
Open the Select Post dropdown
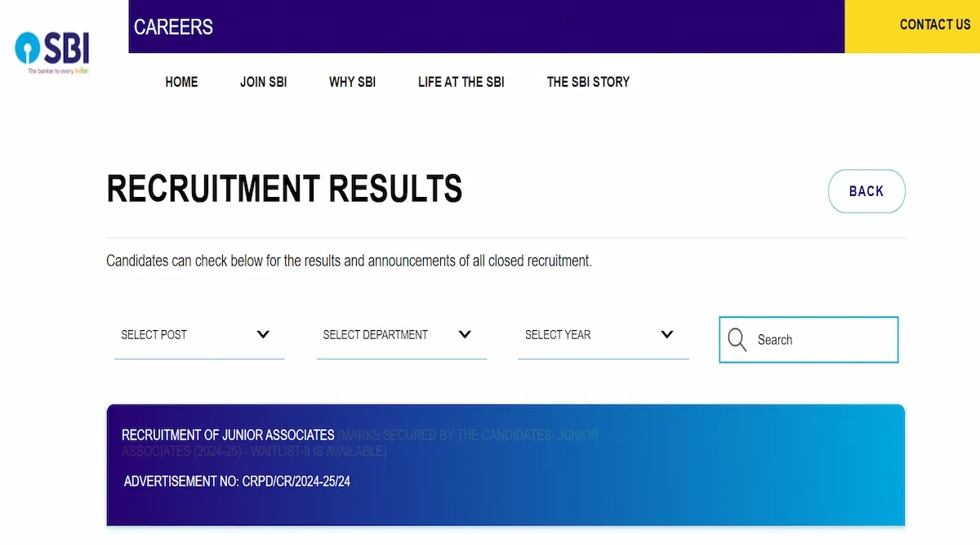pyautogui.click(x=198, y=335)
